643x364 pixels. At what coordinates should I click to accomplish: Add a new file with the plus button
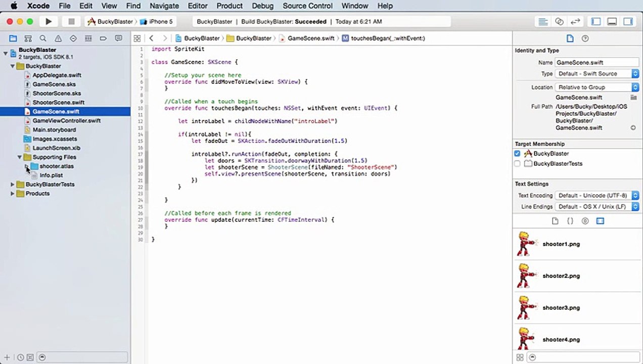point(7,357)
